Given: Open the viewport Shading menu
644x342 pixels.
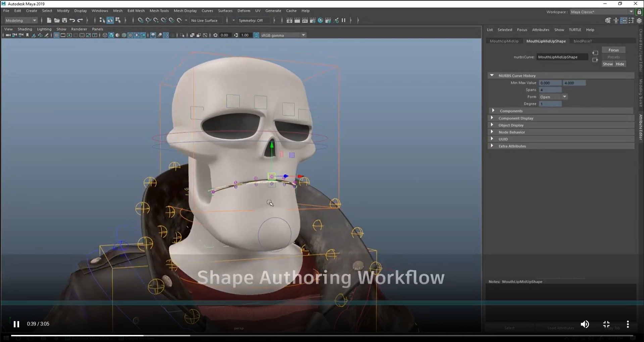Looking at the screenshot, I should point(25,29).
